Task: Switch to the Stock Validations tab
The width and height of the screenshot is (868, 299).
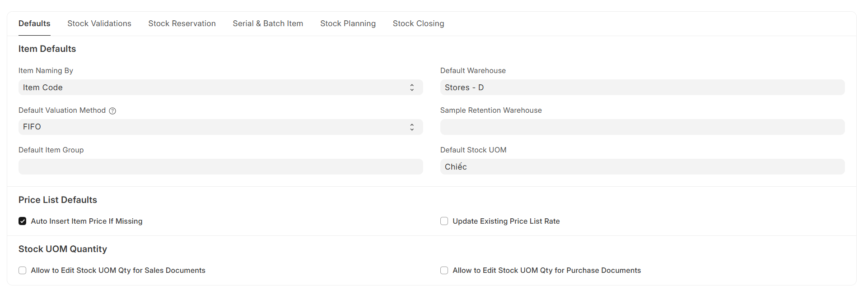Action: click(x=99, y=23)
